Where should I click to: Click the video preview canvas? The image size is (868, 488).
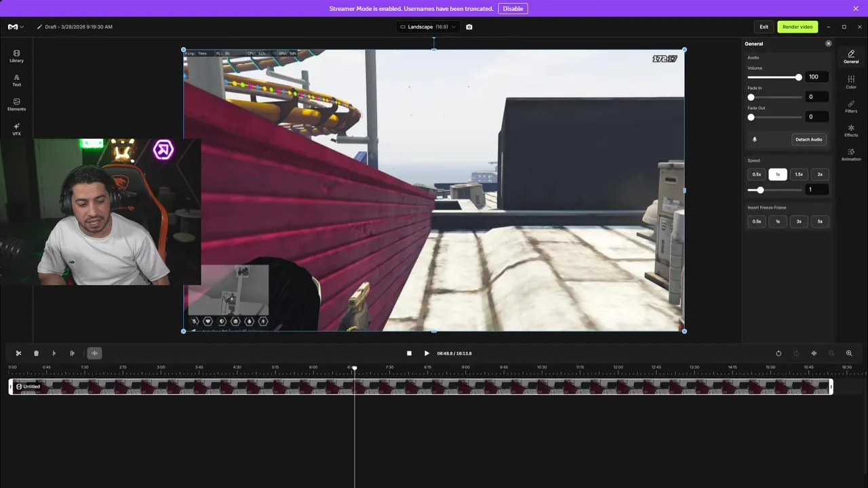(434, 190)
